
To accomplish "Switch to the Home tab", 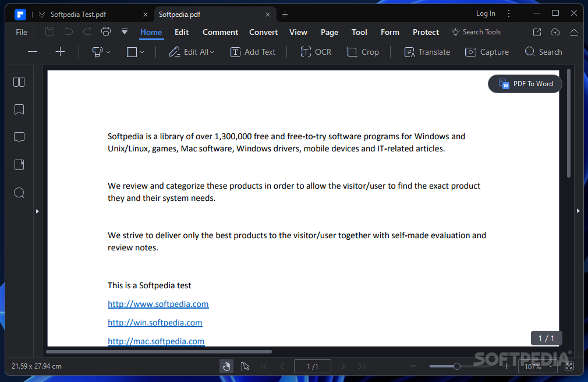I will 151,32.
